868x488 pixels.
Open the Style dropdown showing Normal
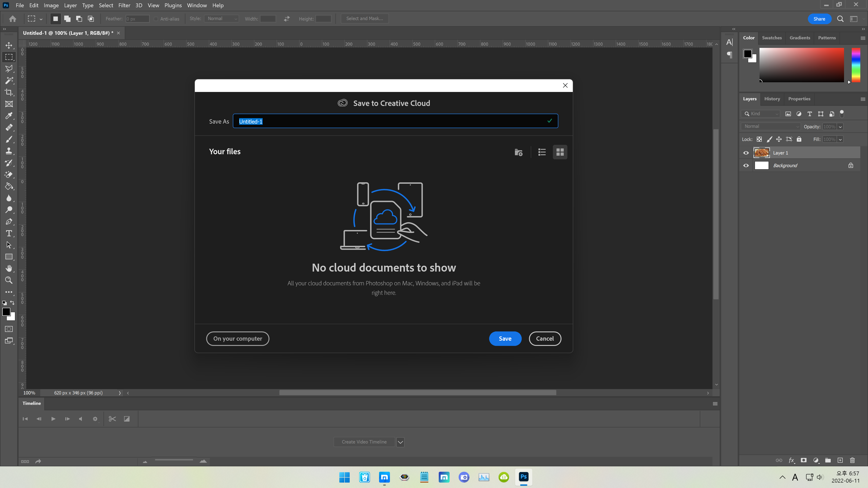click(222, 19)
